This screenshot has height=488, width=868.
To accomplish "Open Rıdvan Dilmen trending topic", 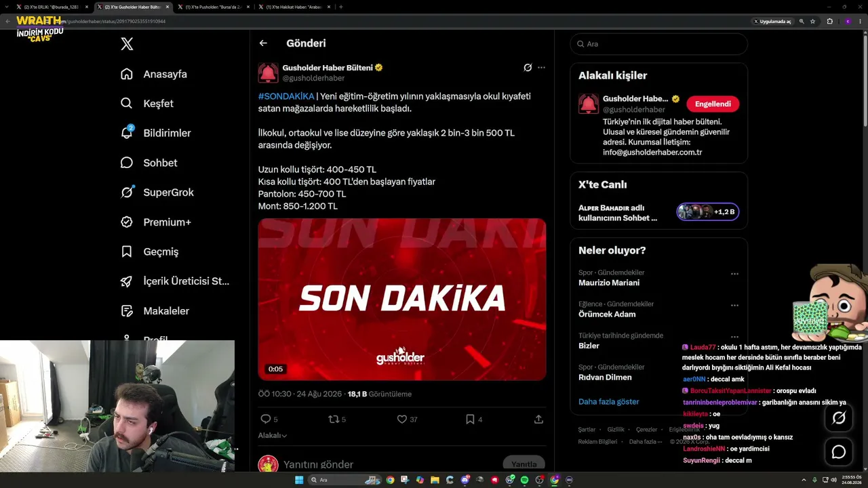I will [605, 377].
